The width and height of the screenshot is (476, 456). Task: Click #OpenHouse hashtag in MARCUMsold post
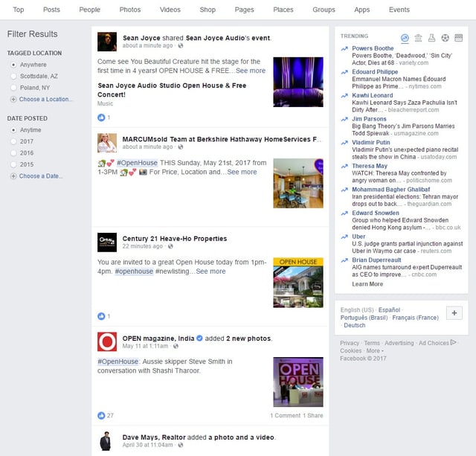137,163
